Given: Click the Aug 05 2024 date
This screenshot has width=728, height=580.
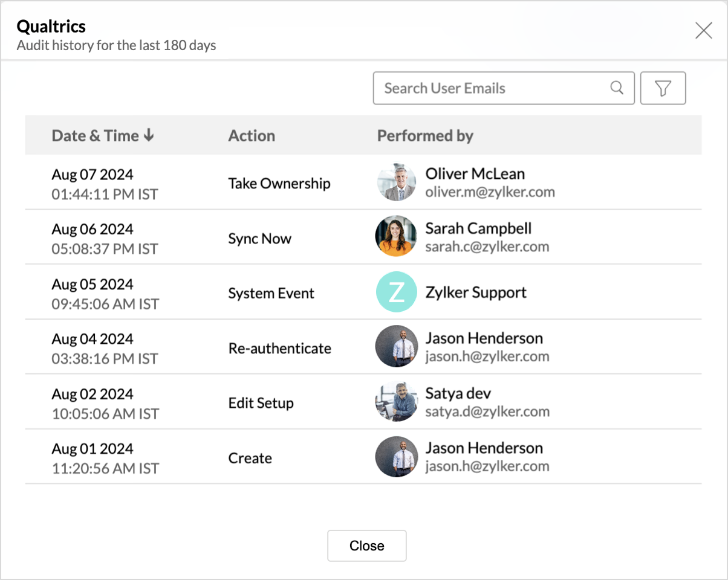Looking at the screenshot, I should pyautogui.click(x=93, y=284).
